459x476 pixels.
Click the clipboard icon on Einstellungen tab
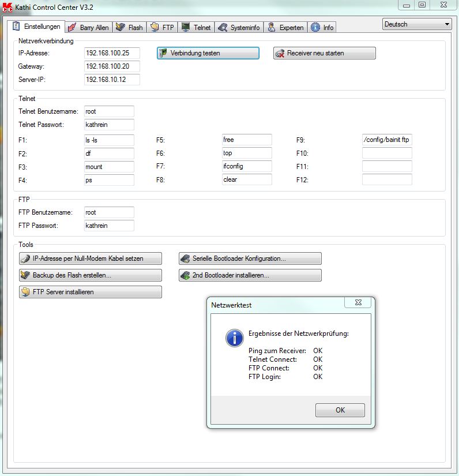click(16, 27)
